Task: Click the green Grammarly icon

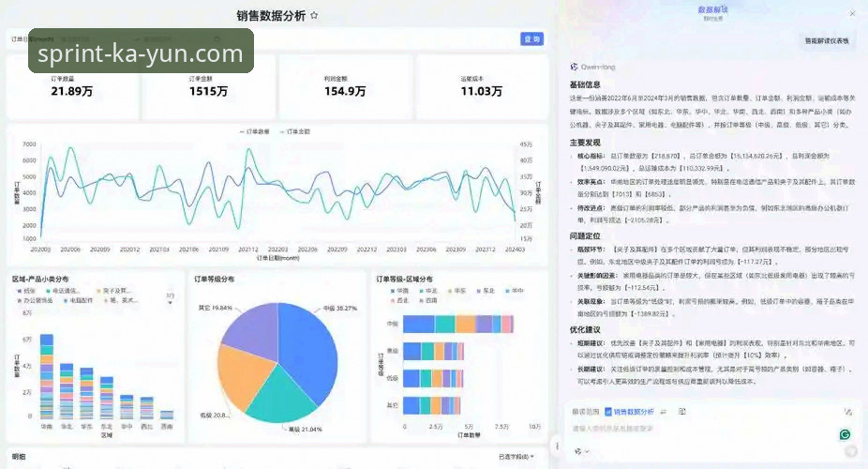Action: click(x=845, y=434)
